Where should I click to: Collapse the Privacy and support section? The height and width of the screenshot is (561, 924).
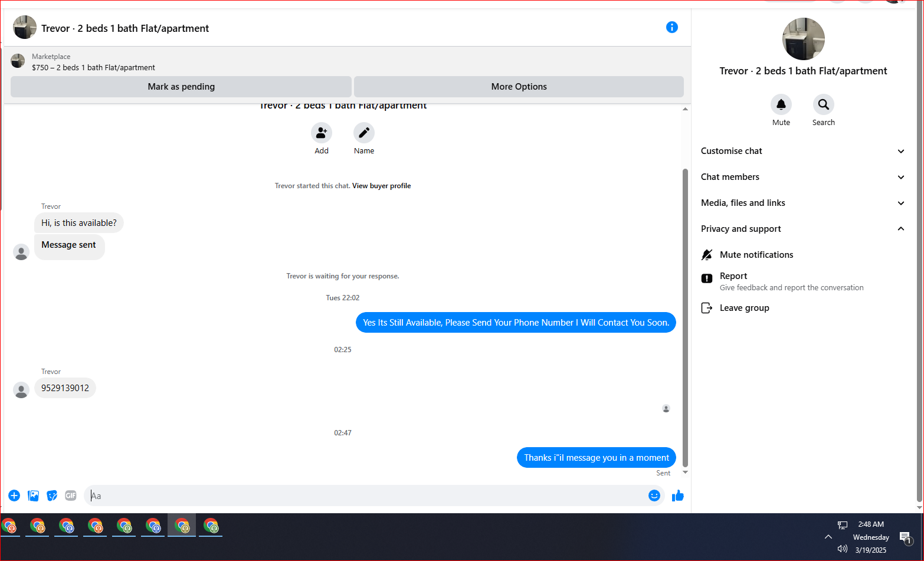(x=803, y=229)
